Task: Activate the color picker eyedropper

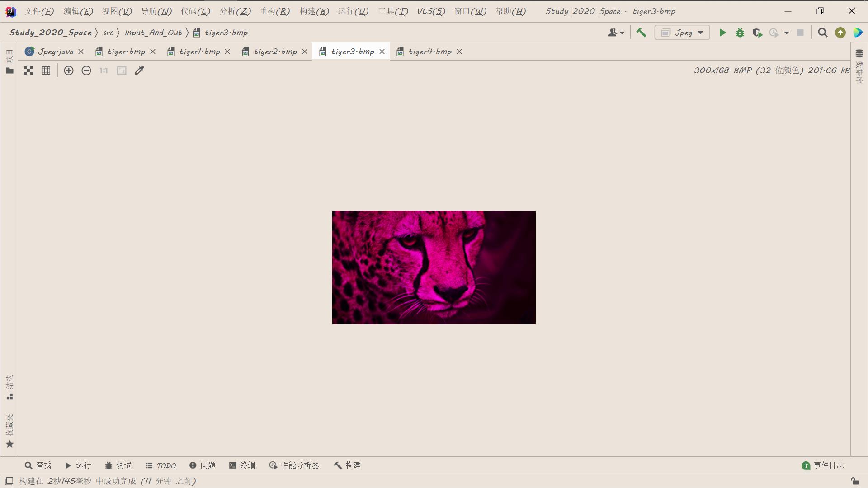Action: tap(139, 70)
